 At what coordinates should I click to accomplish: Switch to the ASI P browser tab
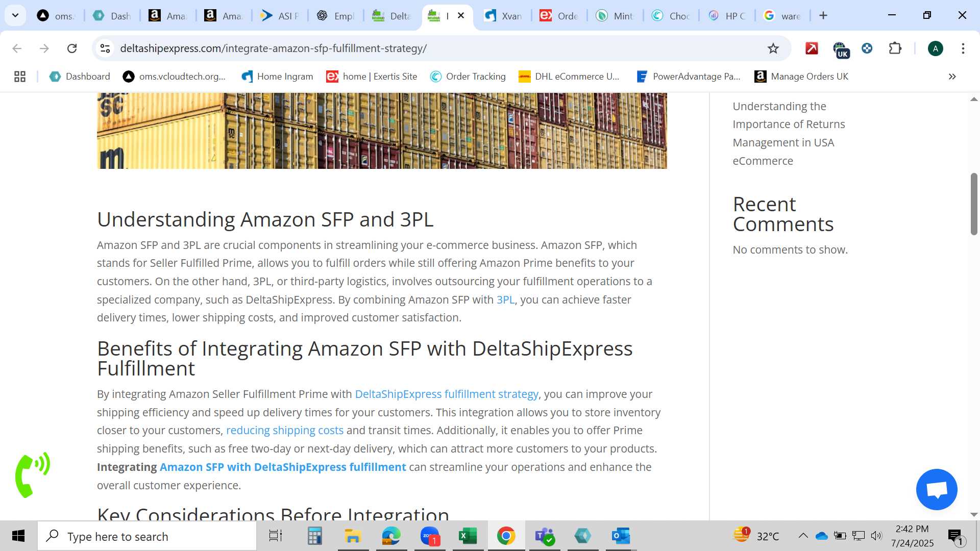point(280,16)
